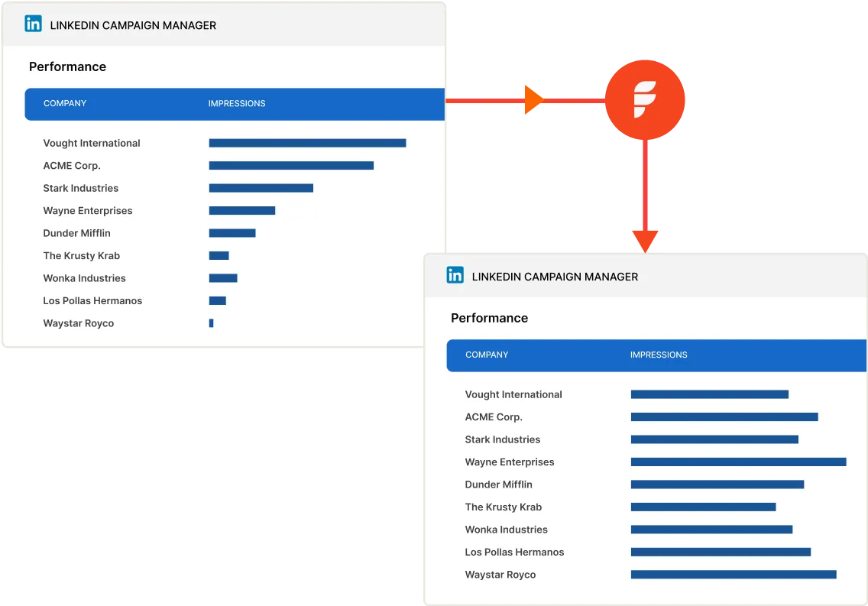Click LinkedIn logo in upper-left panel
Image resolution: width=868 pixels, height=606 pixels.
click(x=33, y=24)
